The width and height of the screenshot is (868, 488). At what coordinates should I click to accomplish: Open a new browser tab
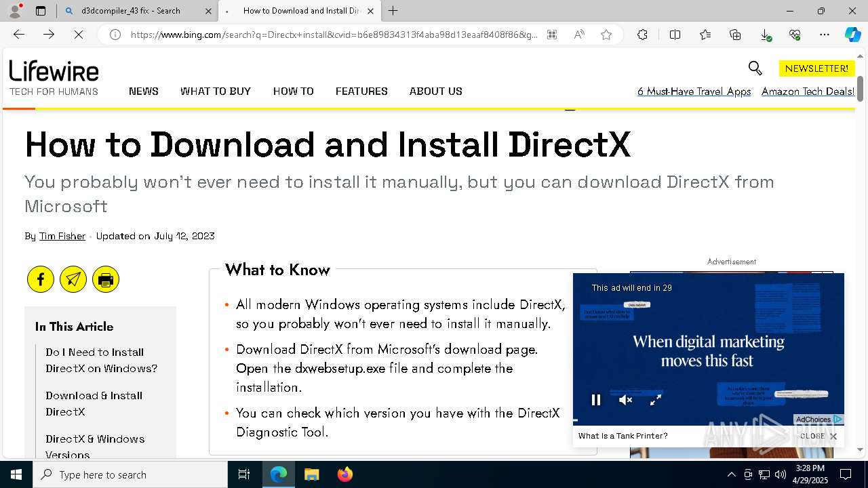393,11
